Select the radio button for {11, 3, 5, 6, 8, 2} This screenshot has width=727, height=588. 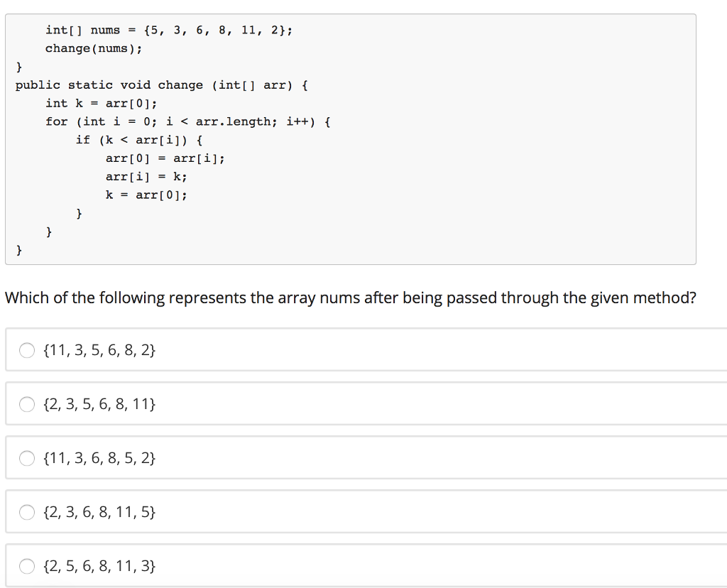point(26,350)
